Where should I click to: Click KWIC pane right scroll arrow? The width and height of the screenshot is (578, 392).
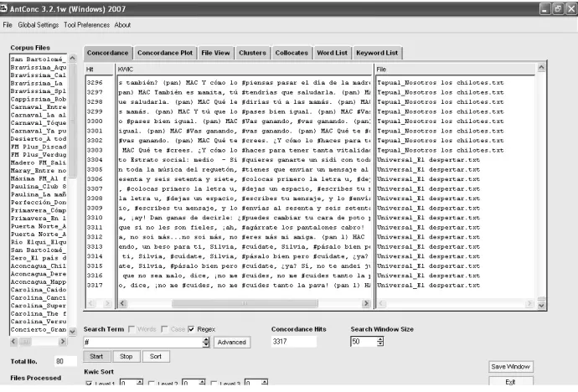366,303
